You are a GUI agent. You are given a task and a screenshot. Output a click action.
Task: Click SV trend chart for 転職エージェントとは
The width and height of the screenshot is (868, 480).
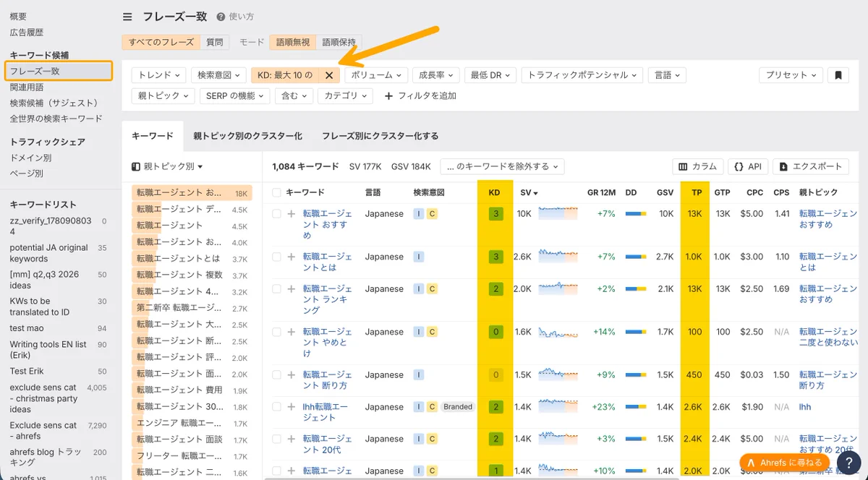[x=558, y=256]
